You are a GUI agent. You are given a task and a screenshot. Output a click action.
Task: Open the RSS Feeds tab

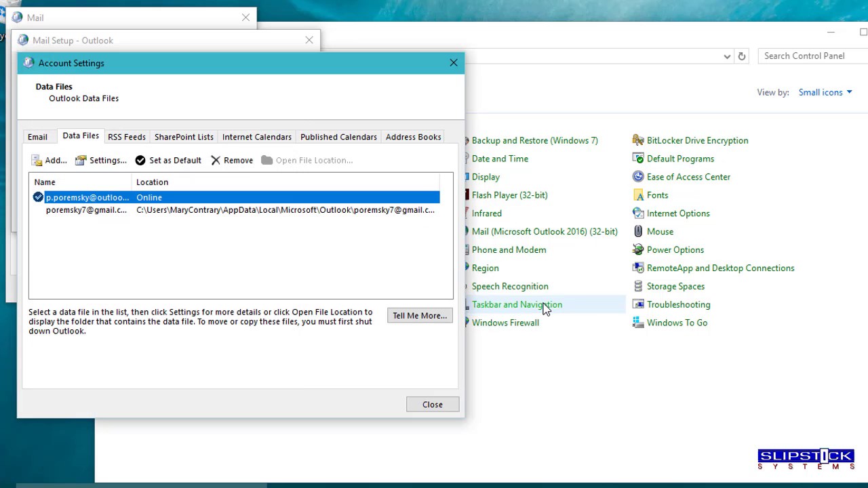pyautogui.click(x=127, y=137)
